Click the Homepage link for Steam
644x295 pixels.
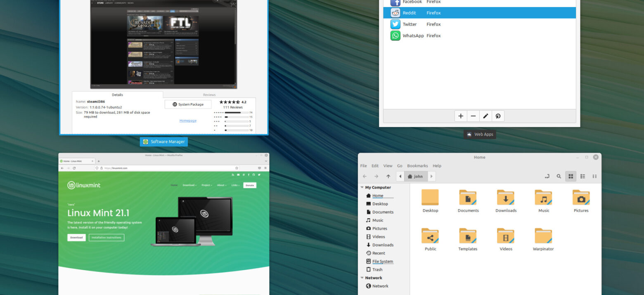click(188, 120)
